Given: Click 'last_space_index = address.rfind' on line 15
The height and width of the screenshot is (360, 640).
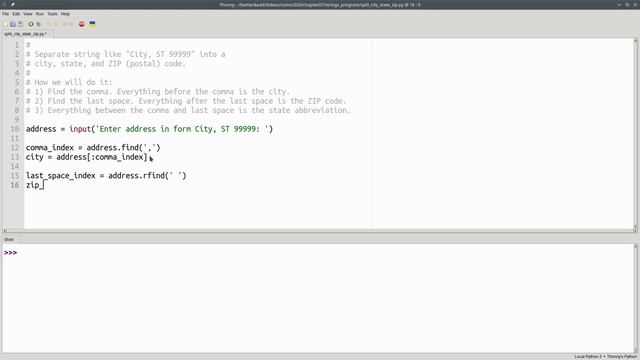Looking at the screenshot, I should [x=96, y=176].
